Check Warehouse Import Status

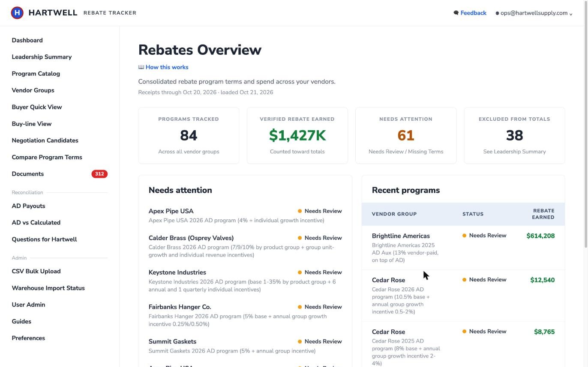pyautogui.click(x=48, y=288)
